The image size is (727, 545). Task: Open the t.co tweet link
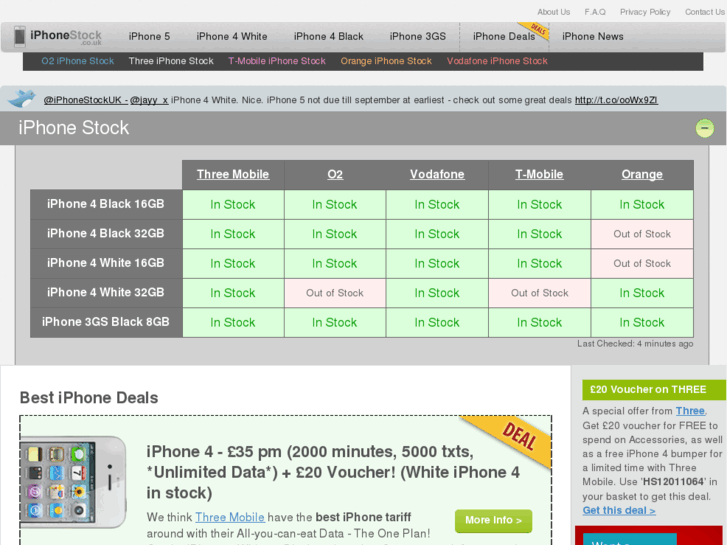616,100
